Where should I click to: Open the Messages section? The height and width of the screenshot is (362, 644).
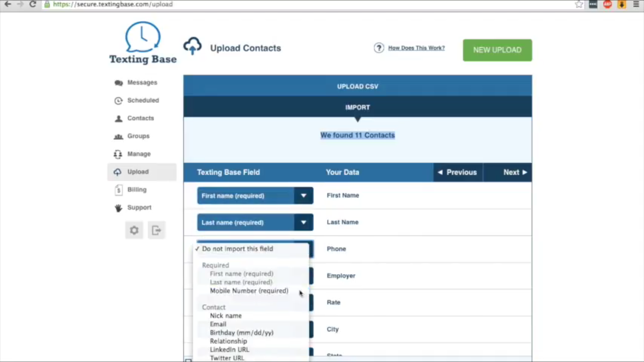point(142,82)
